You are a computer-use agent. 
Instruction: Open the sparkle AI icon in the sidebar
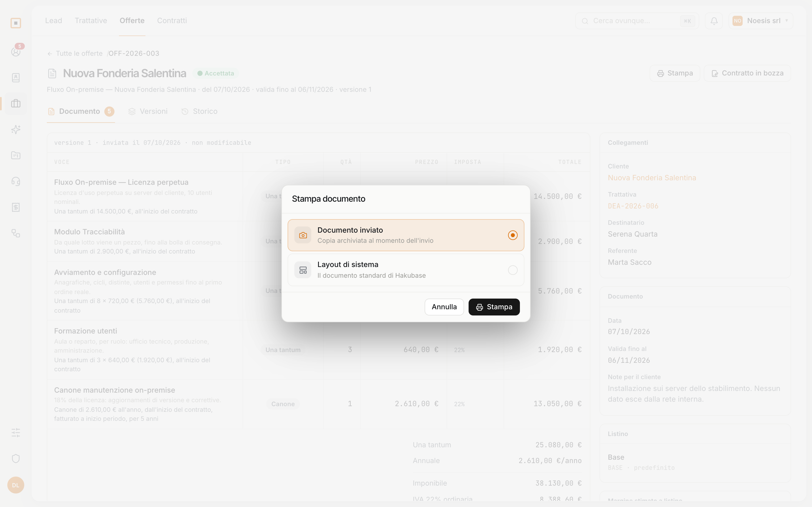[16, 130]
